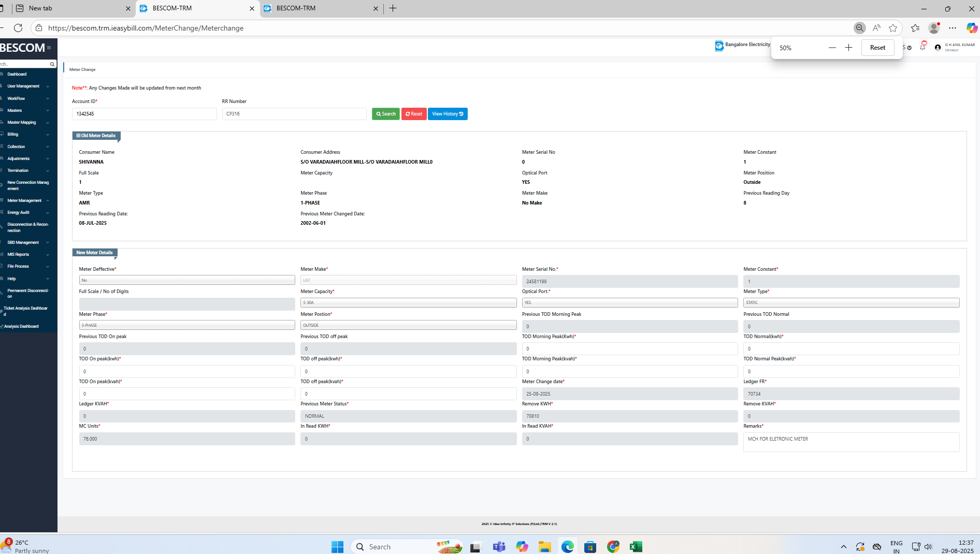Click the zoom in plus icon
Screen dimensions: 980x554
click(848, 48)
